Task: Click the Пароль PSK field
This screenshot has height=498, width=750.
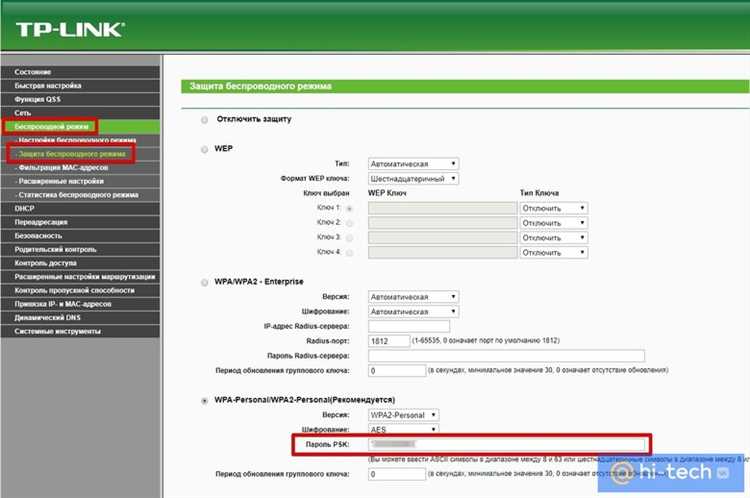Action: (506, 444)
